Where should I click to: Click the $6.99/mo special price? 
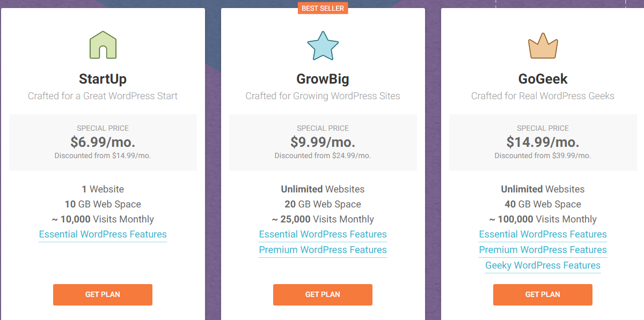pos(103,142)
